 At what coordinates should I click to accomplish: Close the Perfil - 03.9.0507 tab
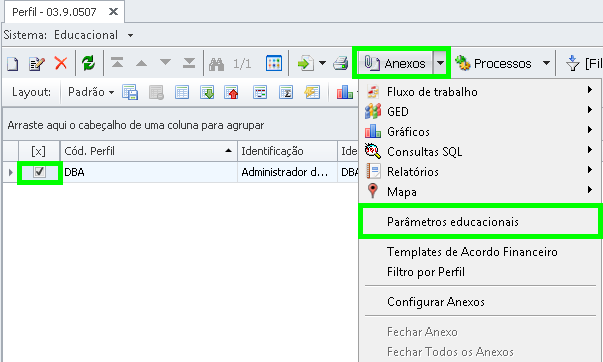pos(113,12)
